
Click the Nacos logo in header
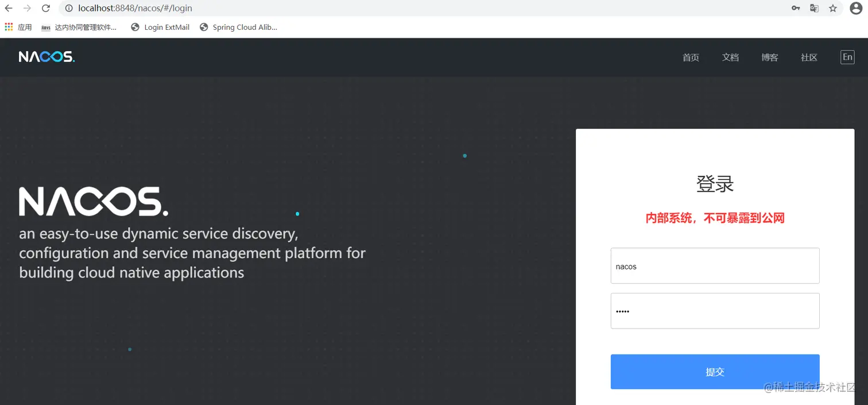(46, 57)
